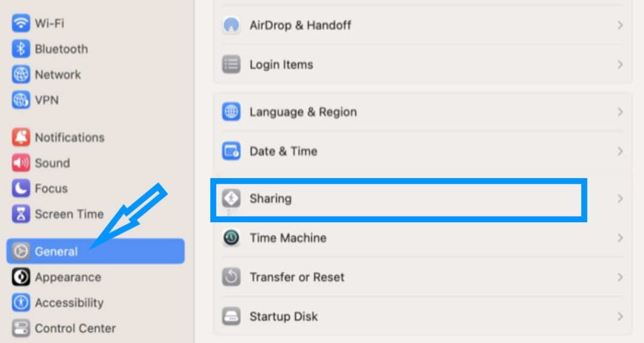Click the Startup Disk drive icon

pos(231,317)
